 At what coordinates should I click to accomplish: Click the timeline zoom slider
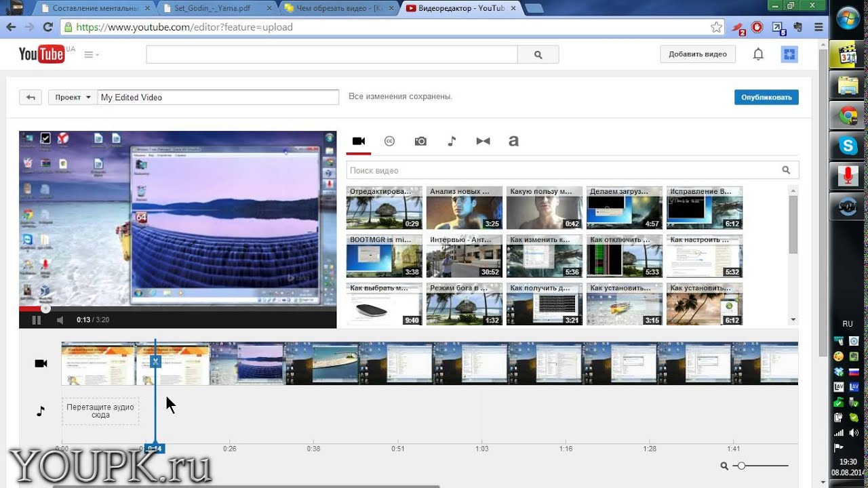(x=742, y=466)
